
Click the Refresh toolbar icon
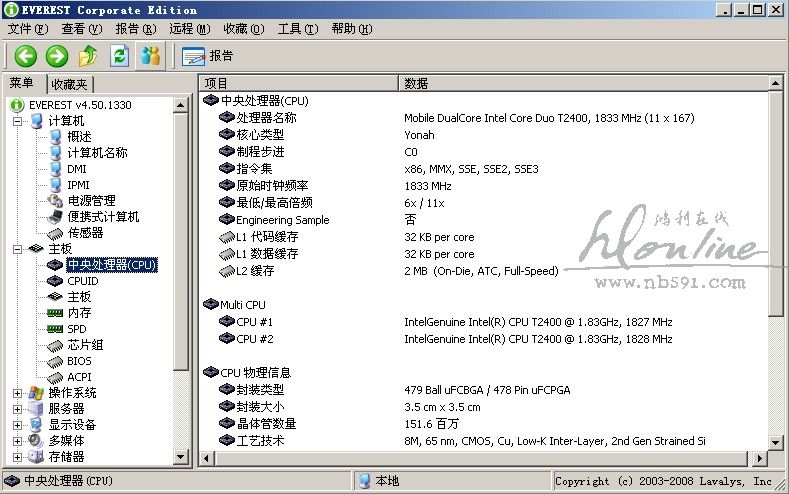[119, 56]
